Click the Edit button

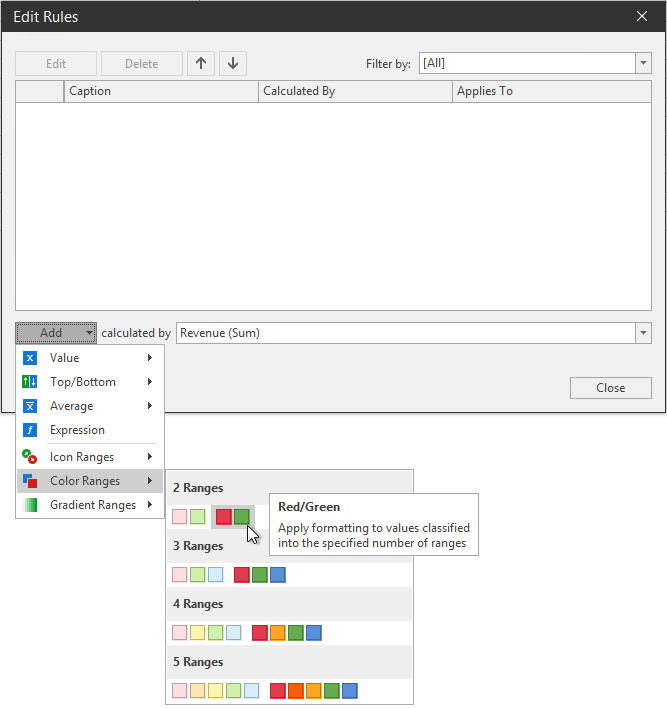(56, 64)
